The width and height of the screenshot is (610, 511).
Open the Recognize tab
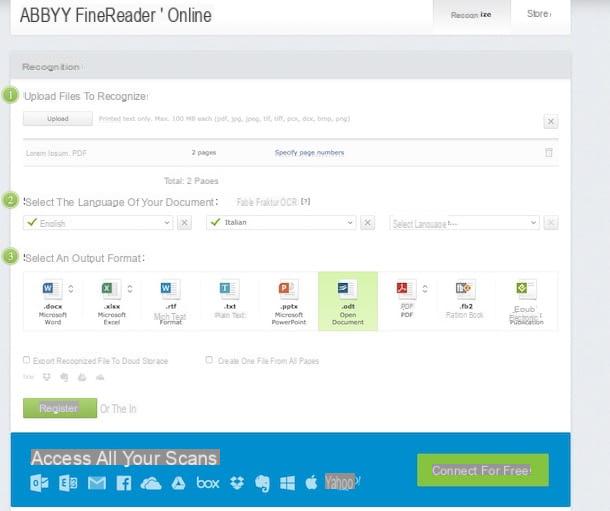pos(471,15)
